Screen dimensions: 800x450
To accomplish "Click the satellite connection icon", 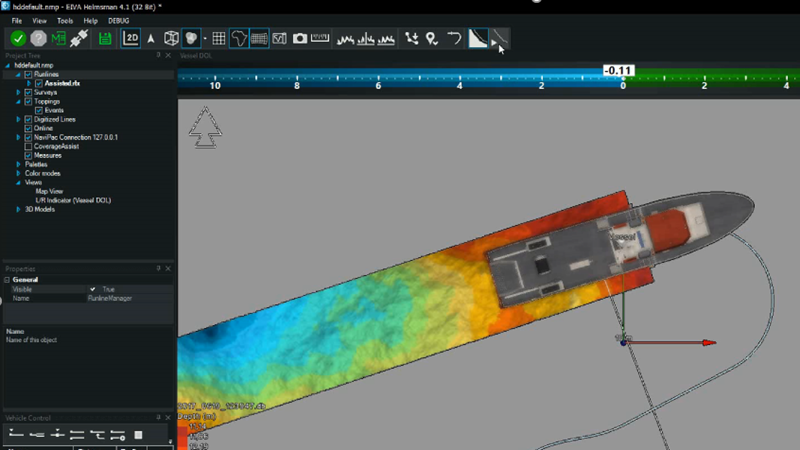I will pos(79,38).
